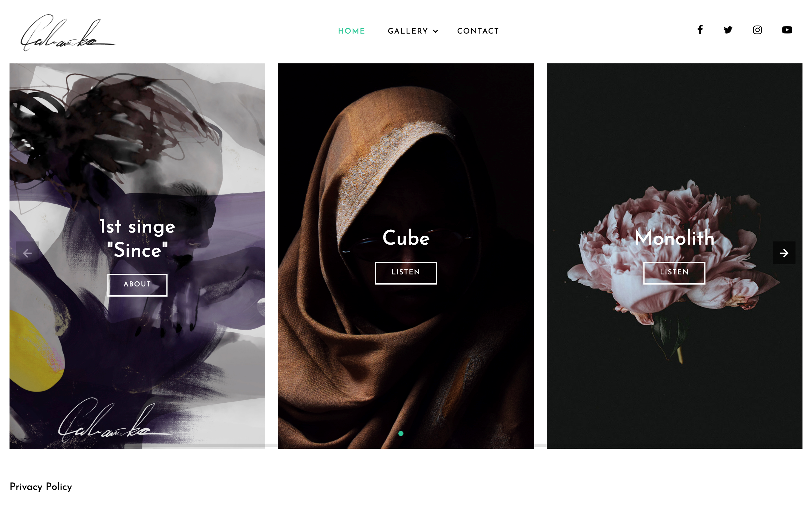The width and height of the screenshot is (812, 507).
Task: Expand the Gallery dropdown chevron
Action: (435, 31)
